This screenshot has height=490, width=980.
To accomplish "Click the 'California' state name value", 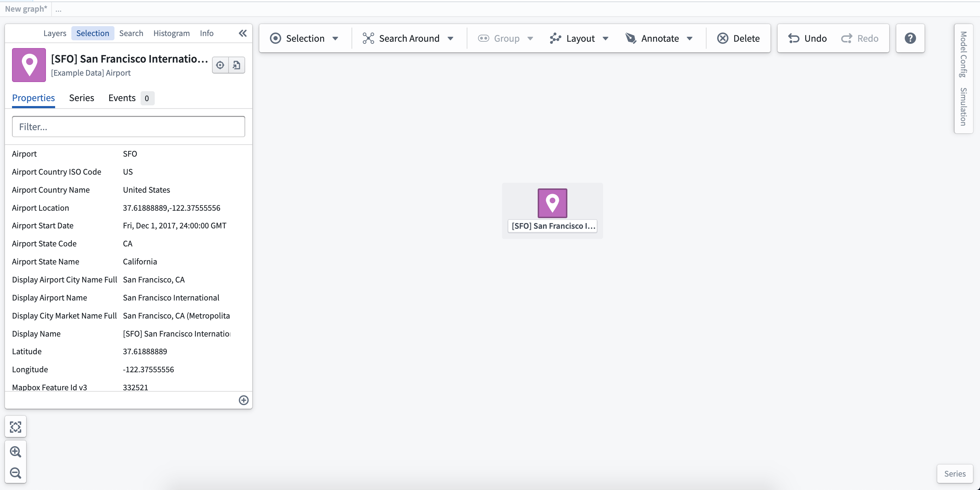I will point(140,262).
